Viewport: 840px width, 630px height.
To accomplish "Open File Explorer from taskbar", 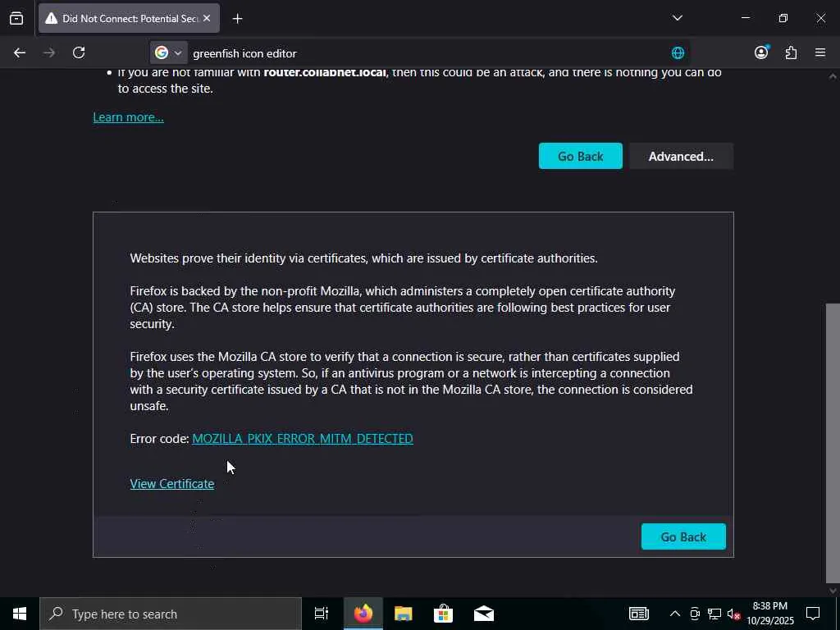I will (x=403, y=614).
